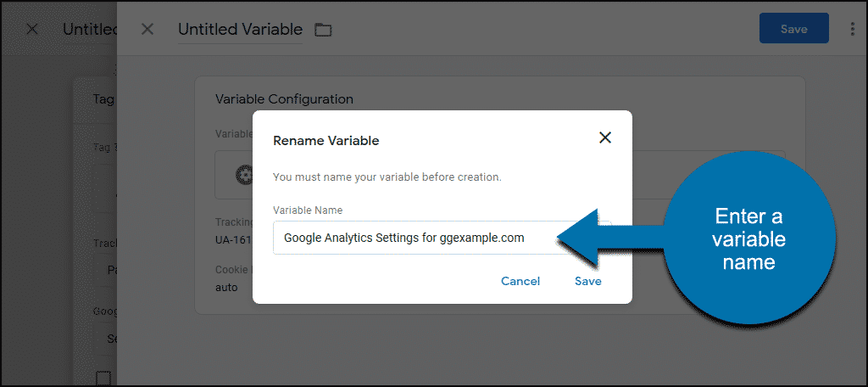The width and height of the screenshot is (868, 387).
Task: Click the gear variable type icon
Action: point(243,175)
